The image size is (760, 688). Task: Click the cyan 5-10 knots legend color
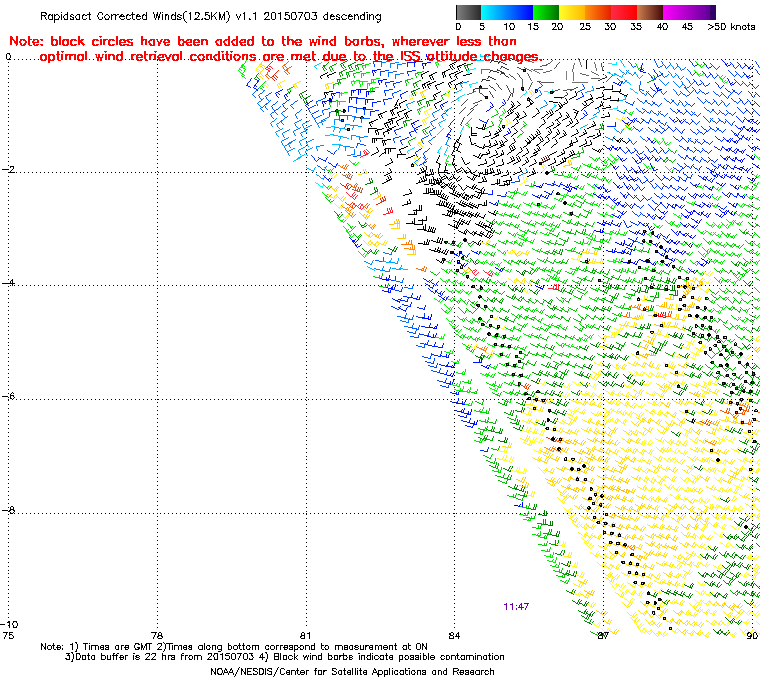click(x=493, y=12)
